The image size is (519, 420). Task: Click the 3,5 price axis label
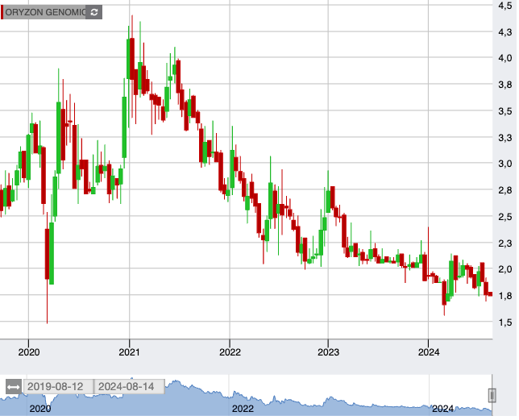click(505, 111)
